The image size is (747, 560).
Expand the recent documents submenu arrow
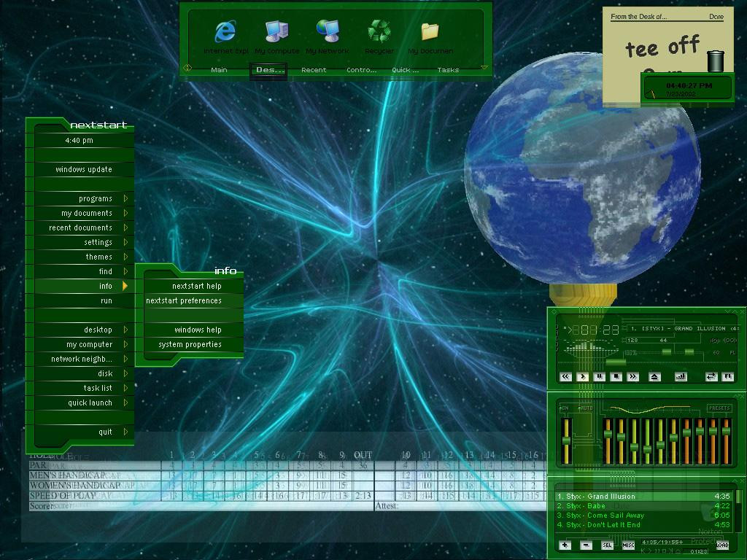[x=125, y=227]
